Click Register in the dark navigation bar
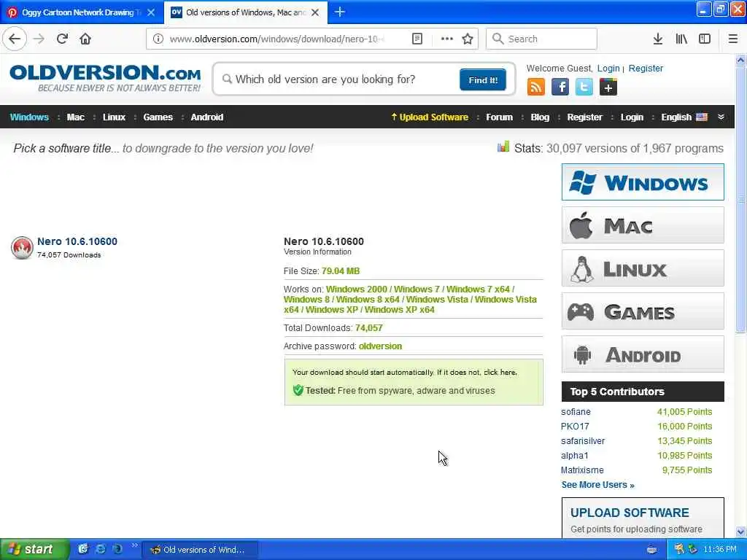Image resolution: width=747 pixels, height=560 pixels. pyautogui.click(x=584, y=117)
